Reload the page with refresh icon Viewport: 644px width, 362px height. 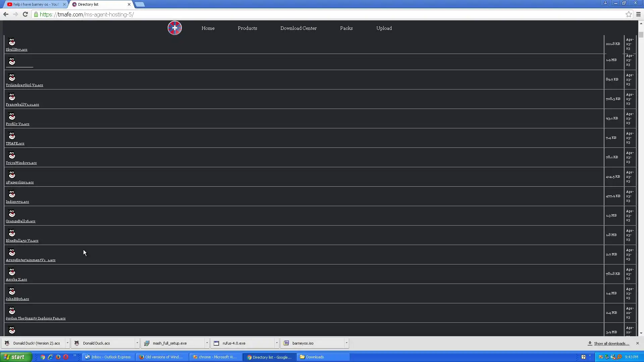(25, 14)
